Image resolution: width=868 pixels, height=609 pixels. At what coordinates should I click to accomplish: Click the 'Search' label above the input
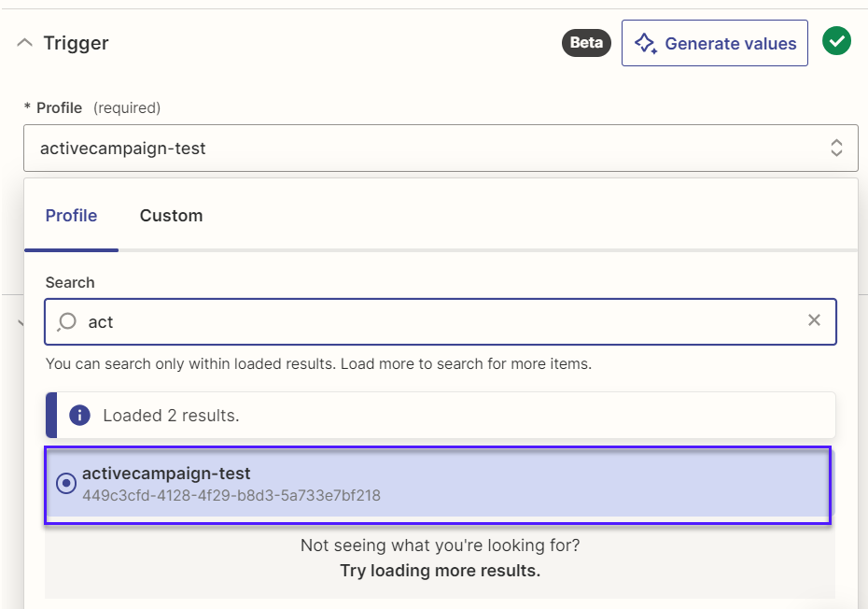coord(70,283)
